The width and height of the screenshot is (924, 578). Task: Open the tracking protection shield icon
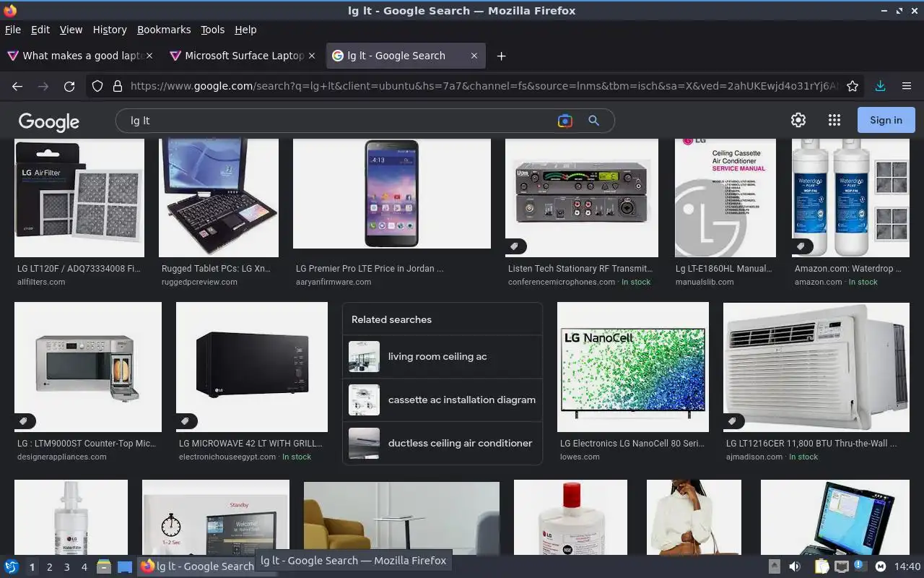(97, 86)
